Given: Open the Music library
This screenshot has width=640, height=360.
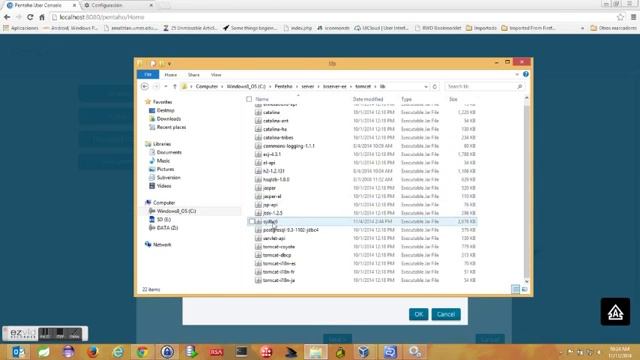Looking at the screenshot, I should pyautogui.click(x=163, y=161).
